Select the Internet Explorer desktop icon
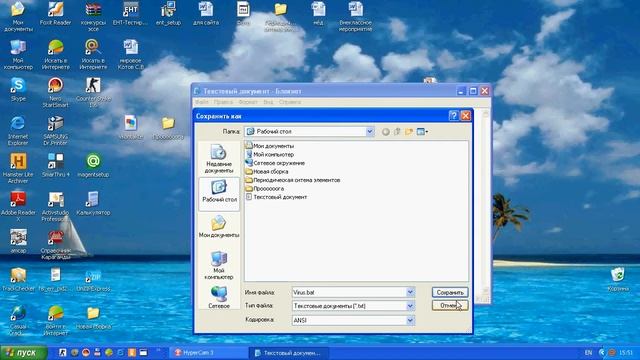This screenshot has width=640, height=360. tap(18, 131)
